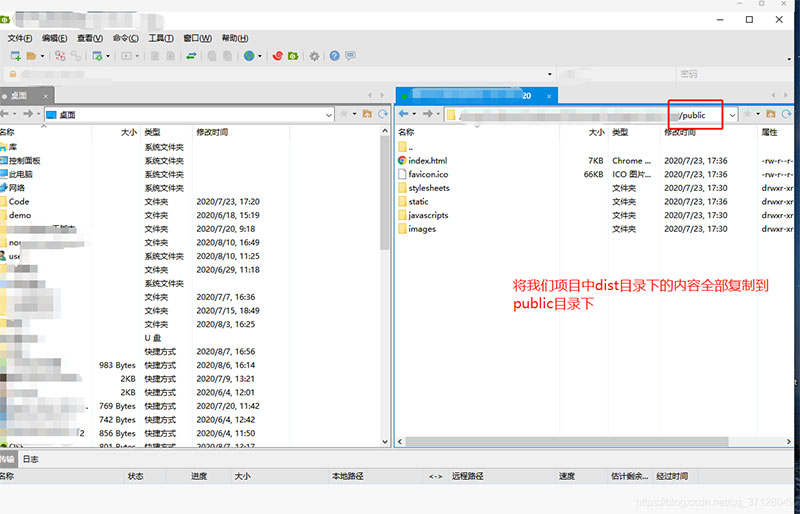Image resolution: width=800 pixels, height=514 pixels.
Task: Click remote pane horizontal scrollbar right arrow
Action: 788,442
